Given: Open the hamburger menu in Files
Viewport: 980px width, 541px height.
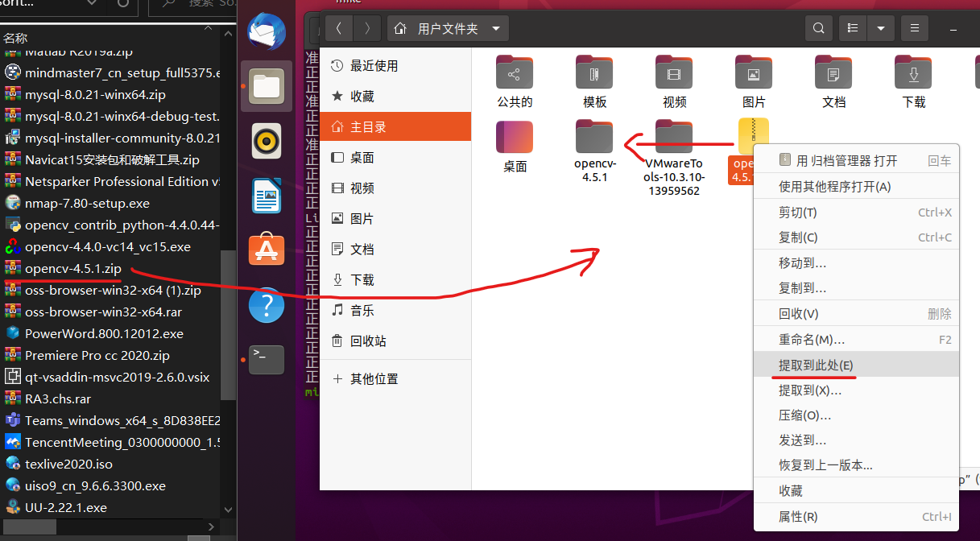Looking at the screenshot, I should tap(914, 27).
